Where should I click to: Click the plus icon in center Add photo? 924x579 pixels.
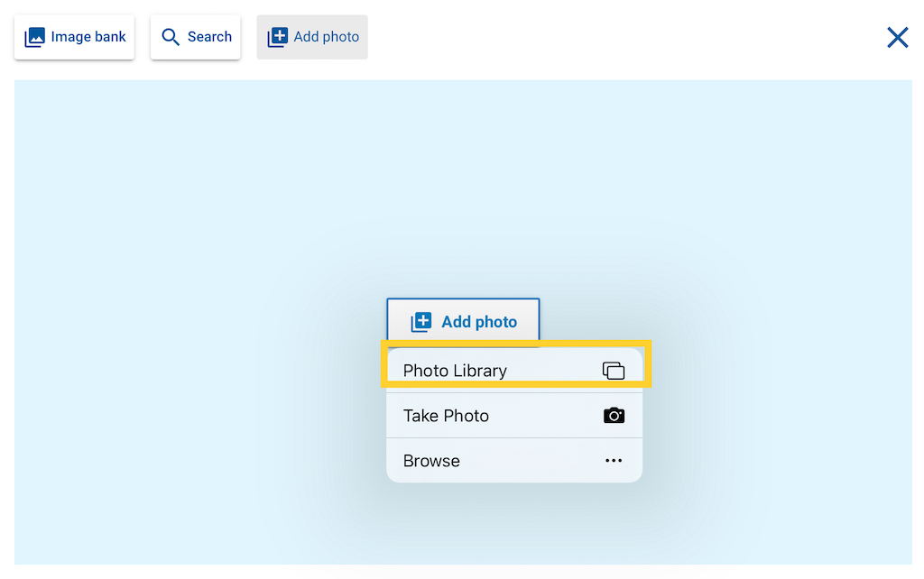(421, 322)
